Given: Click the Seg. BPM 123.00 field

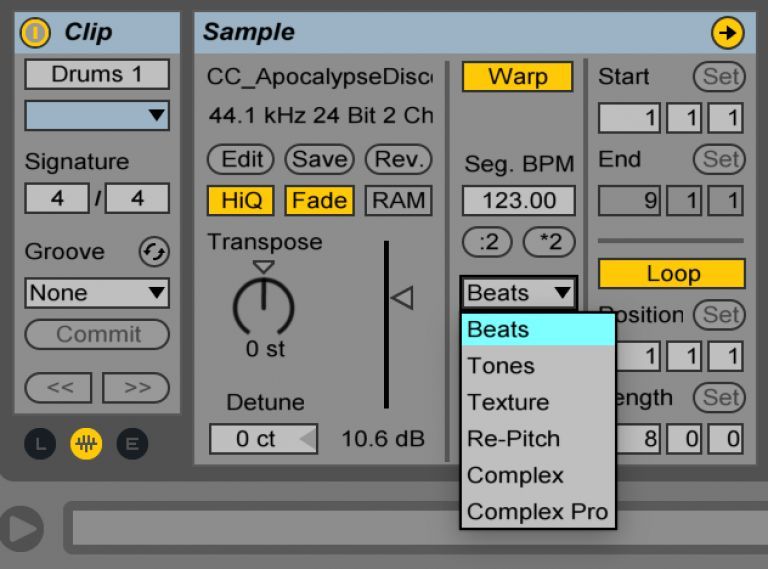Looking at the screenshot, I should tap(519, 200).
